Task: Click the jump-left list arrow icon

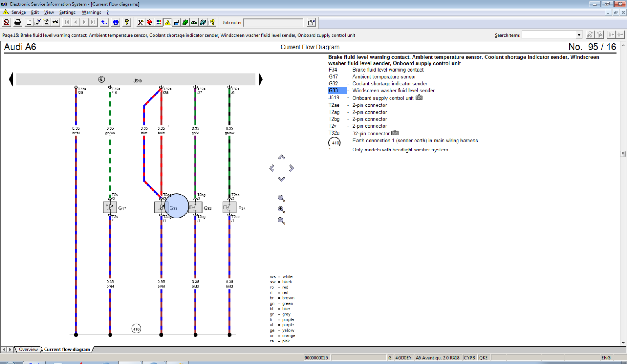Action: pos(611,35)
